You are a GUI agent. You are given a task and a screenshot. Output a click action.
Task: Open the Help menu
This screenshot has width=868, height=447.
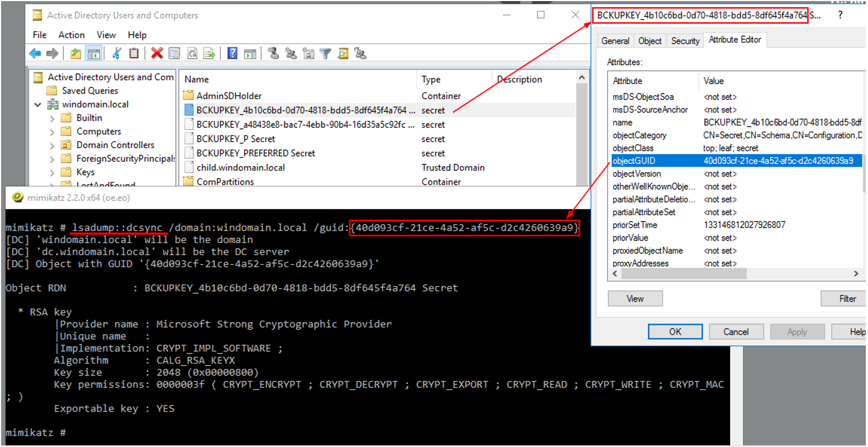(x=137, y=35)
